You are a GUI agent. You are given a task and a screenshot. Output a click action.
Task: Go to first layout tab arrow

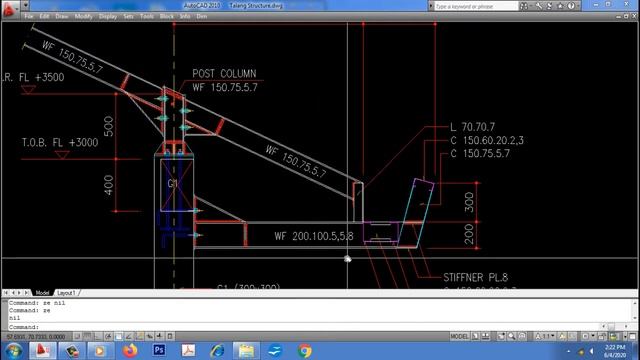click(x=6, y=293)
